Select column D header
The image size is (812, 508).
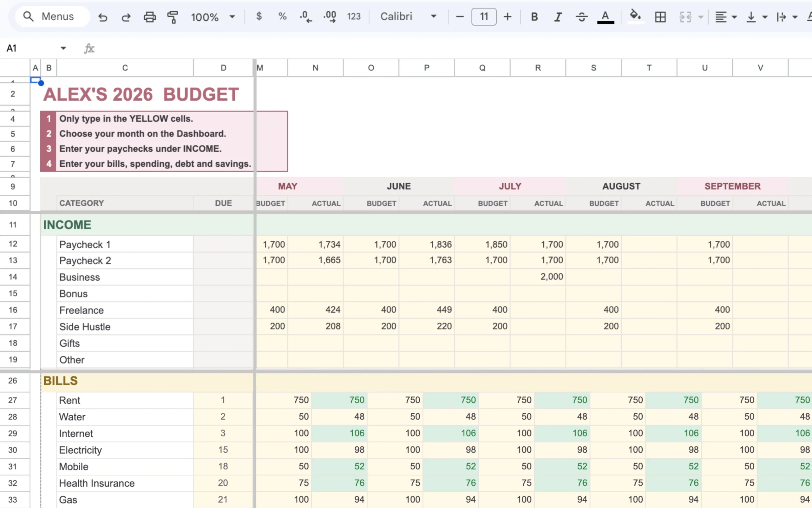(223, 68)
